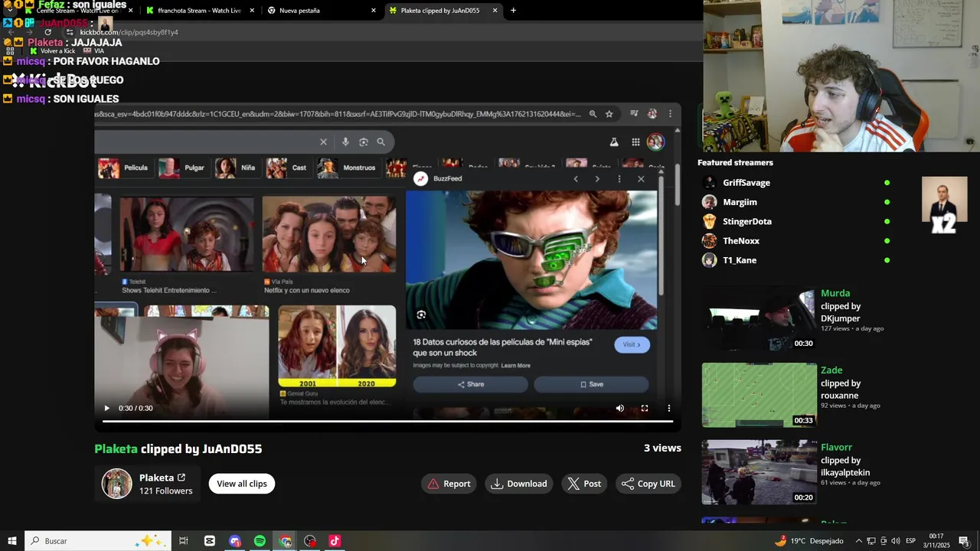
Task: Open the Flavorr clip thumbnail
Action: click(759, 472)
